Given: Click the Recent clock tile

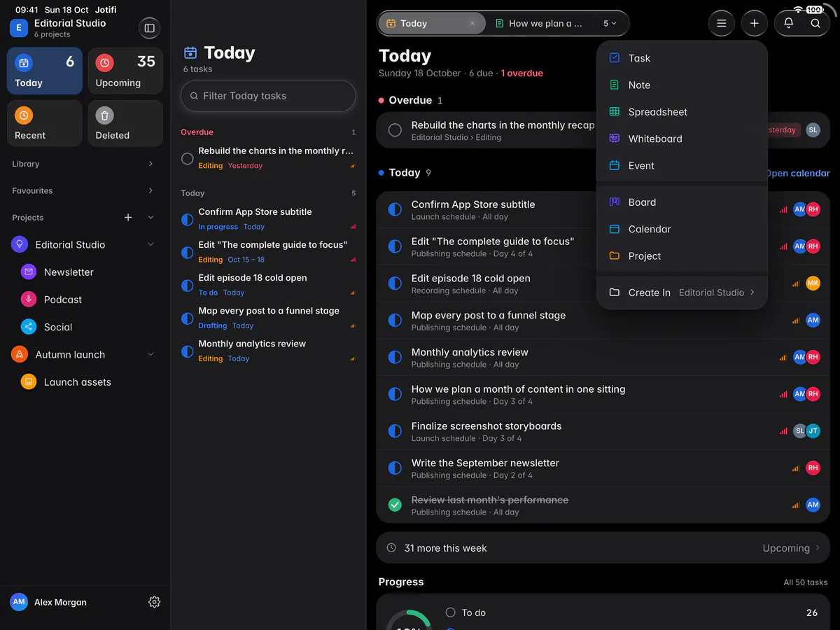Looking at the screenshot, I should 45,123.
